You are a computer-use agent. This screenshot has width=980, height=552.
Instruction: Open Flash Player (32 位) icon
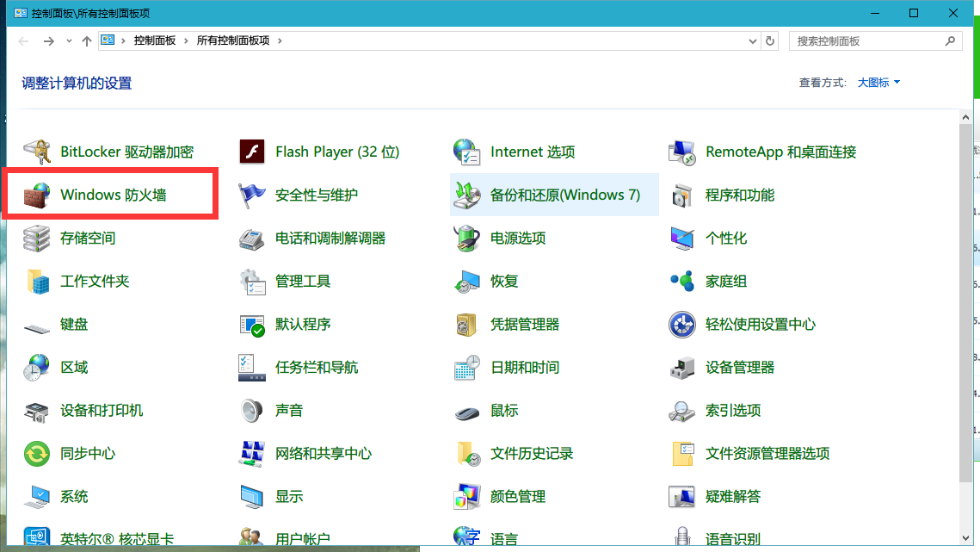[252, 152]
